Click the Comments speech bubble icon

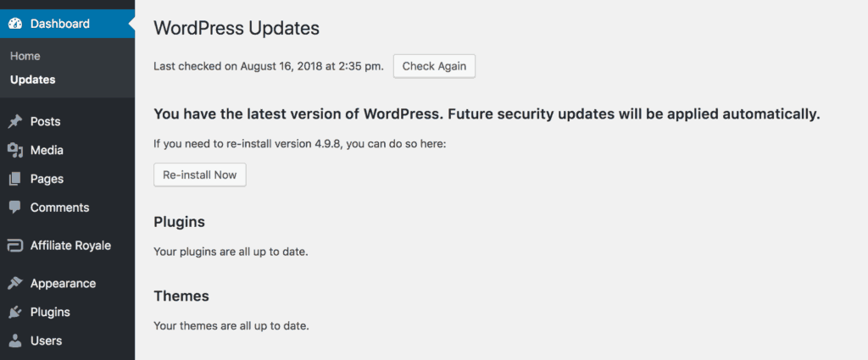pyautogui.click(x=15, y=208)
